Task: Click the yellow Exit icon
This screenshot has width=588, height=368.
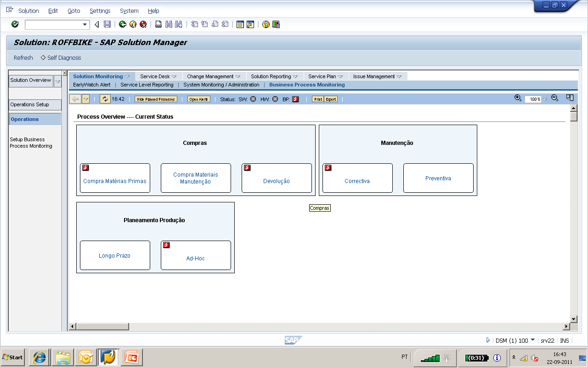Action: (133, 24)
